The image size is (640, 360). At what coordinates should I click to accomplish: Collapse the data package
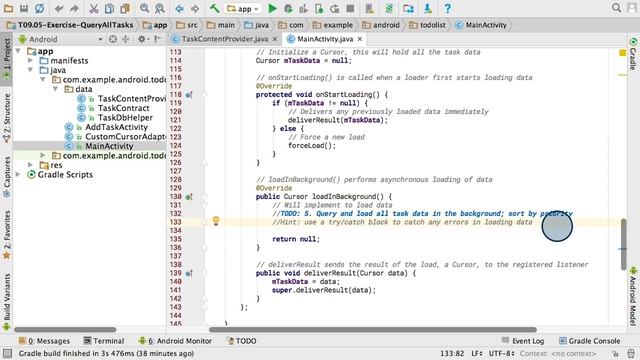click(56, 89)
